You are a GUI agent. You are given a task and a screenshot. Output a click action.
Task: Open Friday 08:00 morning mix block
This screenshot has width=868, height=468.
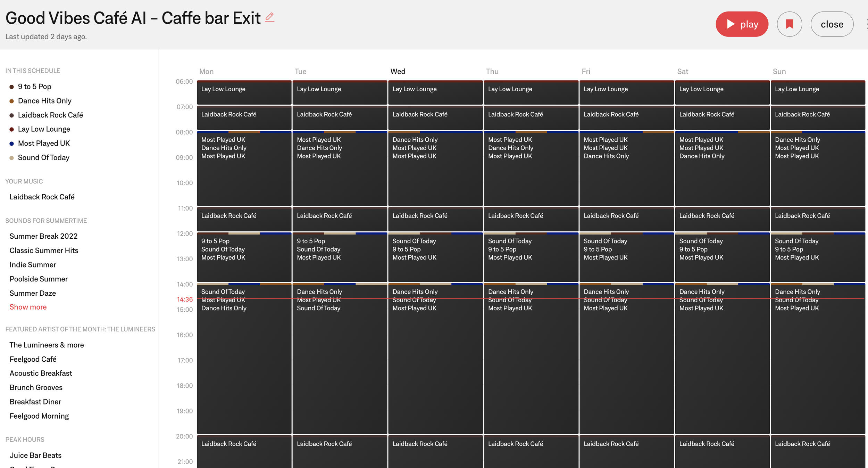pyautogui.click(x=627, y=169)
